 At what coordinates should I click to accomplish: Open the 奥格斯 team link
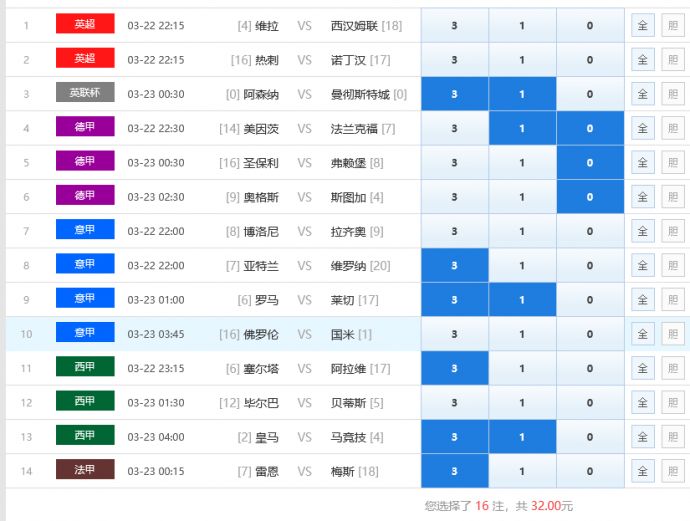[262, 197]
